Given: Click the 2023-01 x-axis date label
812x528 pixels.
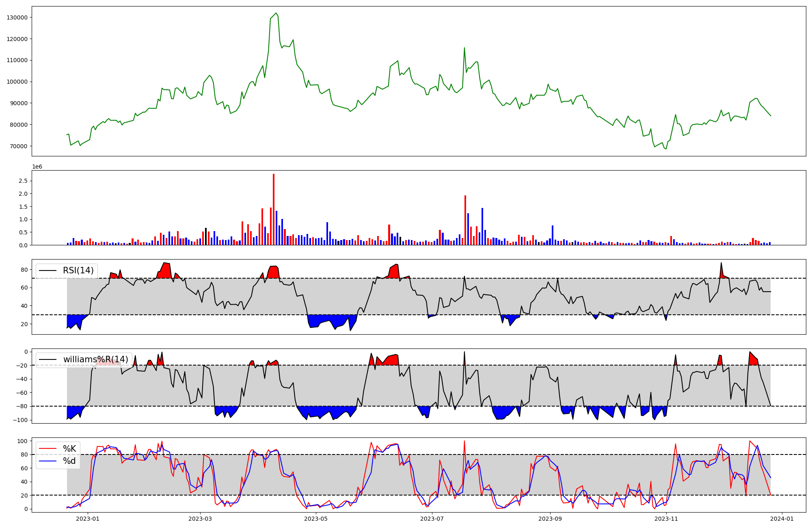Looking at the screenshot, I should (x=88, y=519).
